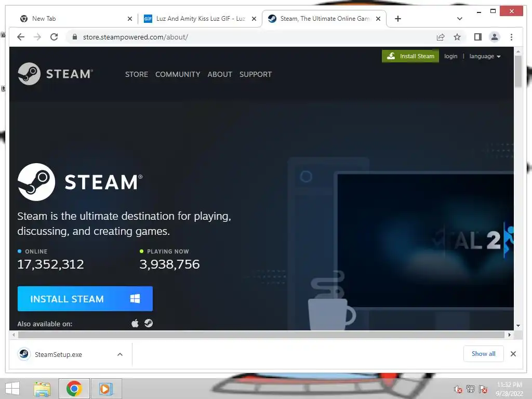Screen dimensions: 532x399
Task: Click the taskbar clock
Action: pyautogui.click(x=509, y=389)
